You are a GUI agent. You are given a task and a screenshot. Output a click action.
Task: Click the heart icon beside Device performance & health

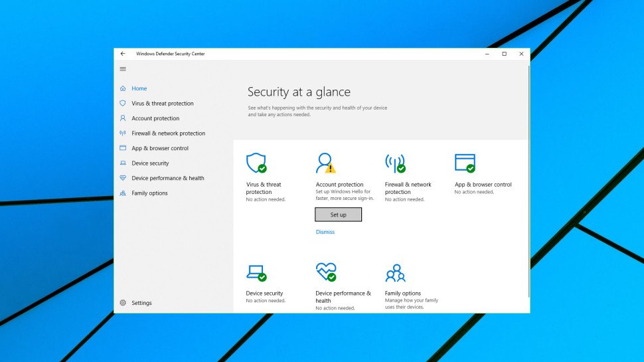point(123,178)
